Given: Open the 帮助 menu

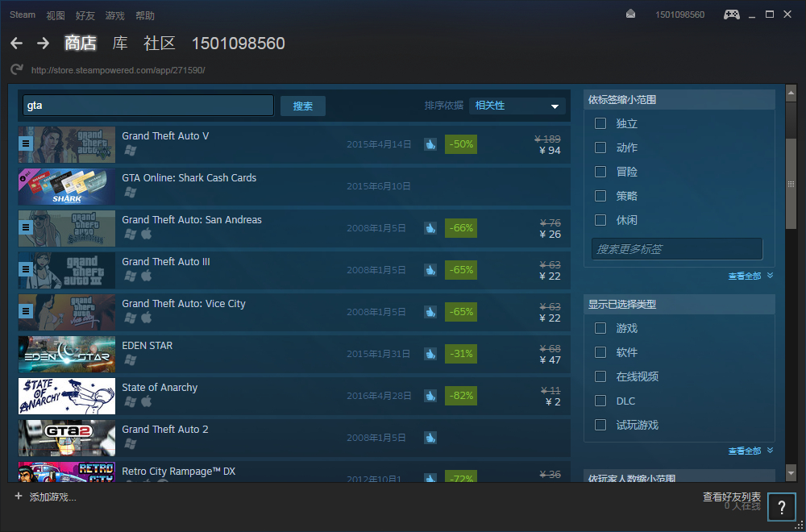Looking at the screenshot, I should tap(145, 15).
